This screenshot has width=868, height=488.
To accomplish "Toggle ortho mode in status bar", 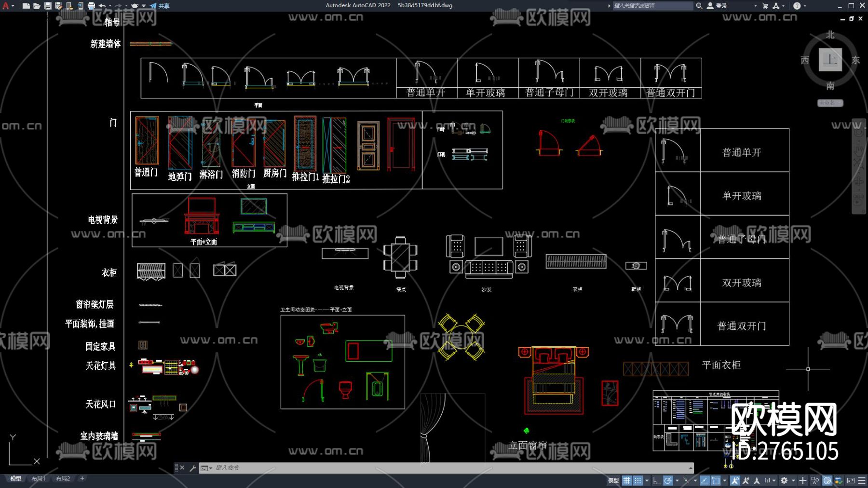I will pos(657,480).
